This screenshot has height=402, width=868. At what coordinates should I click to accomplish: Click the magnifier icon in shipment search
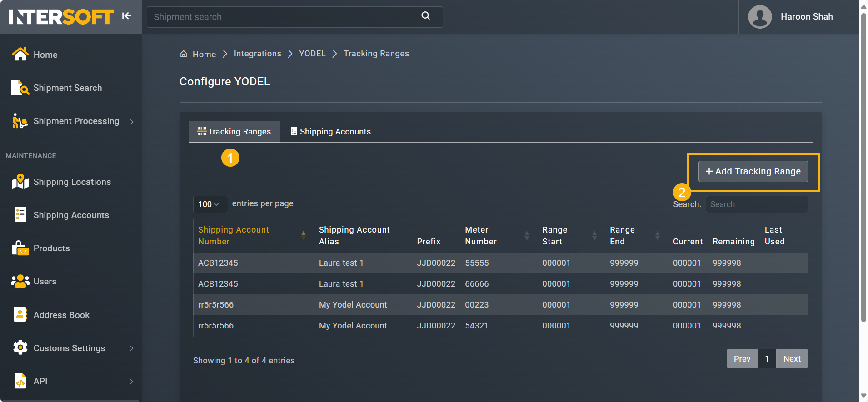pyautogui.click(x=425, y=16)
